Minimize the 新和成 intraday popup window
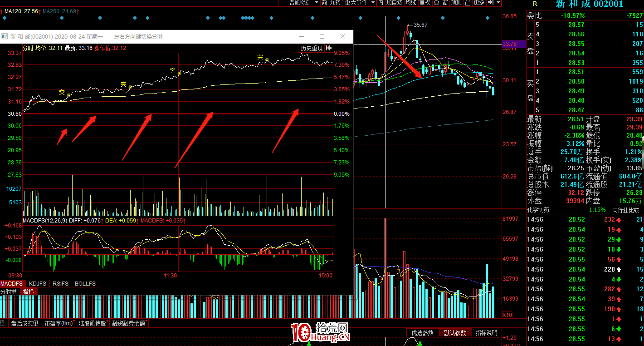The height and width of the screenshot is (346, 644). pyautogui.click(x=301, y=36)
